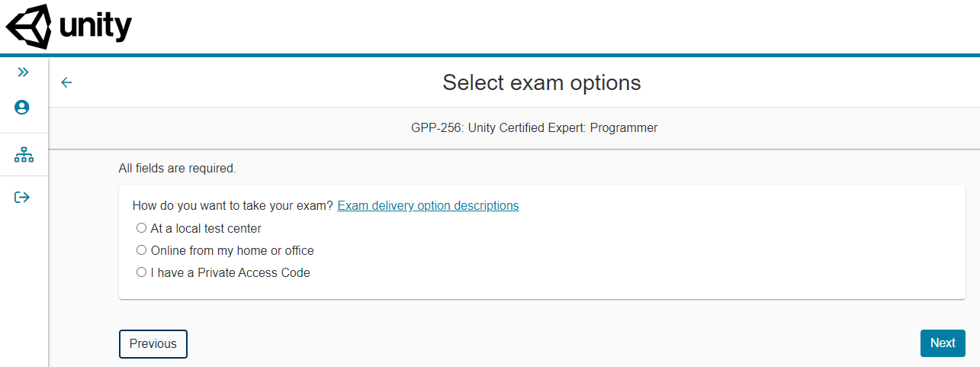
Task: Select the Private Access Code radio button
Action: 141,272
